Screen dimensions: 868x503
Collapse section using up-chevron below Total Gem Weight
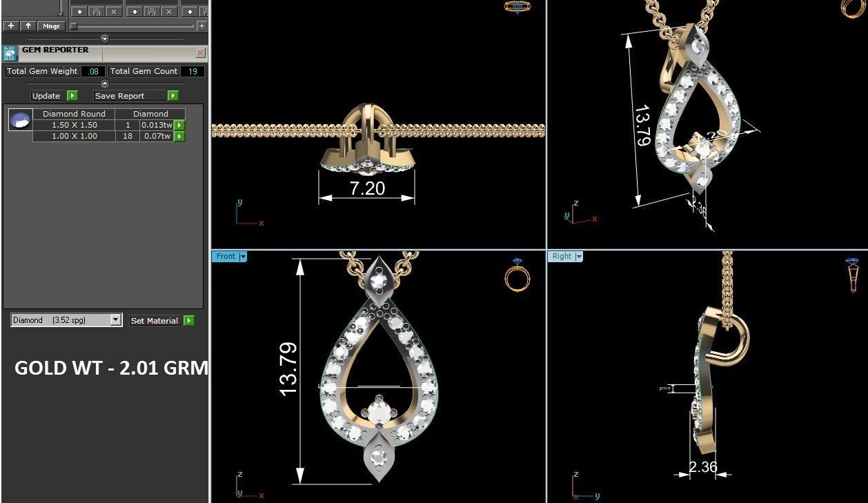[105, 83]
